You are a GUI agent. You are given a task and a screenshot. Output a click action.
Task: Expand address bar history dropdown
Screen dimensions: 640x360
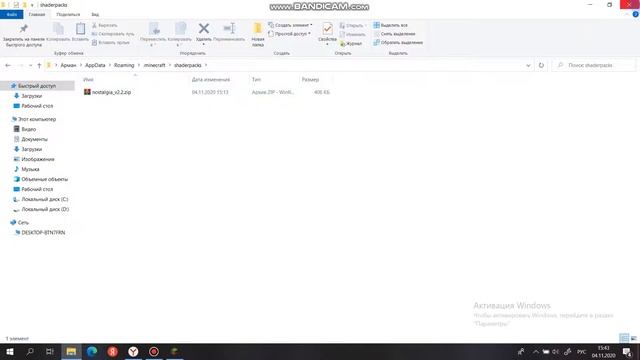pyautogui.click(x=528, y=65)
